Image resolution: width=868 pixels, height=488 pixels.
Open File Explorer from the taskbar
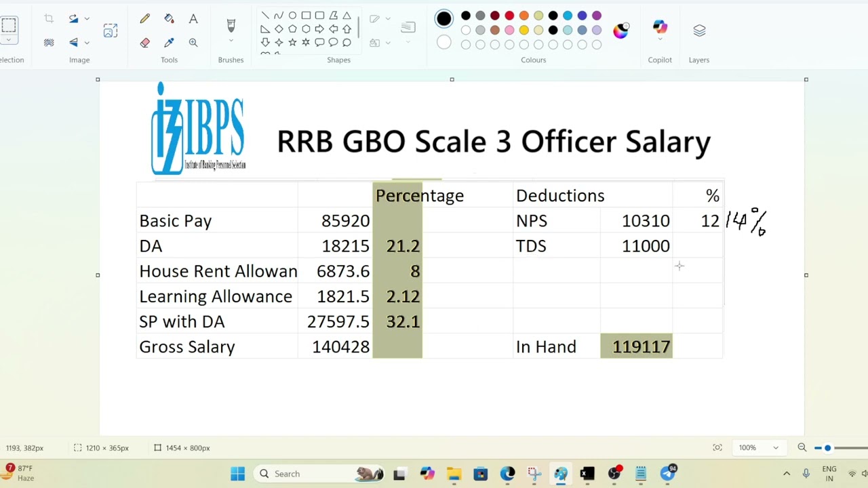coord(454,474)
